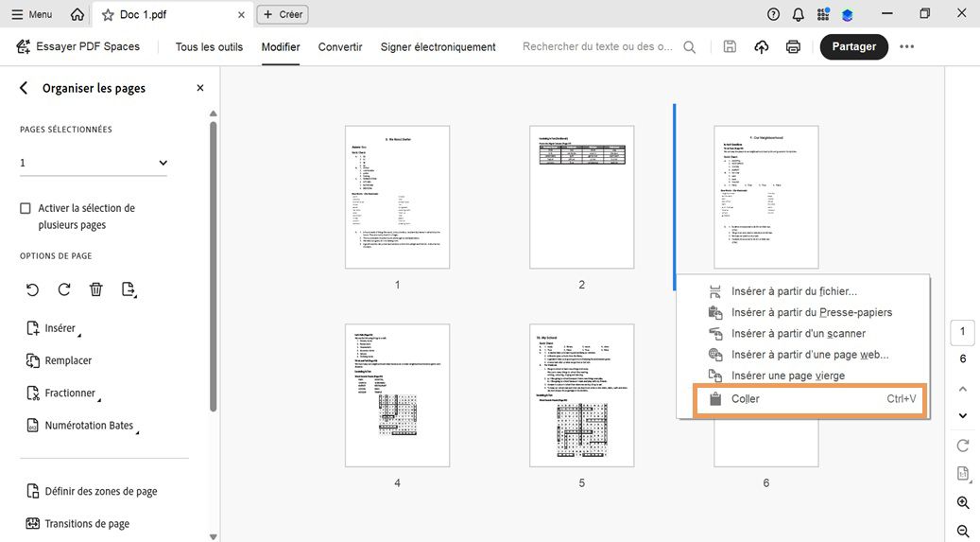Open the help question mark icon

tap(773, 14)
